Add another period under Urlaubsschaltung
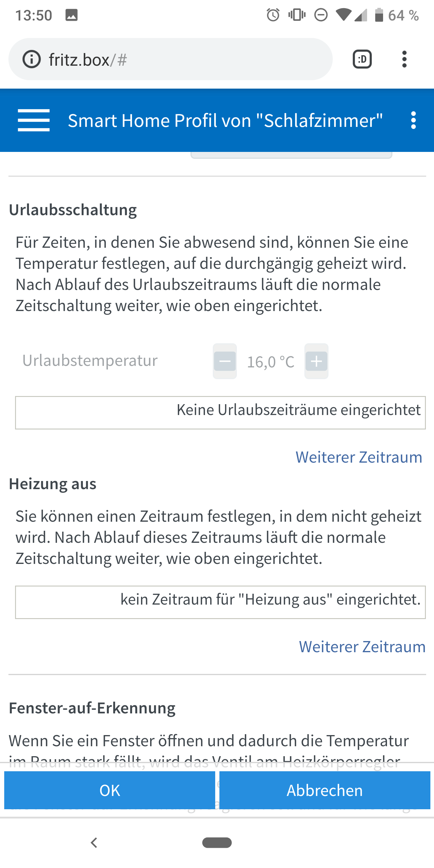 pos(359,457)
